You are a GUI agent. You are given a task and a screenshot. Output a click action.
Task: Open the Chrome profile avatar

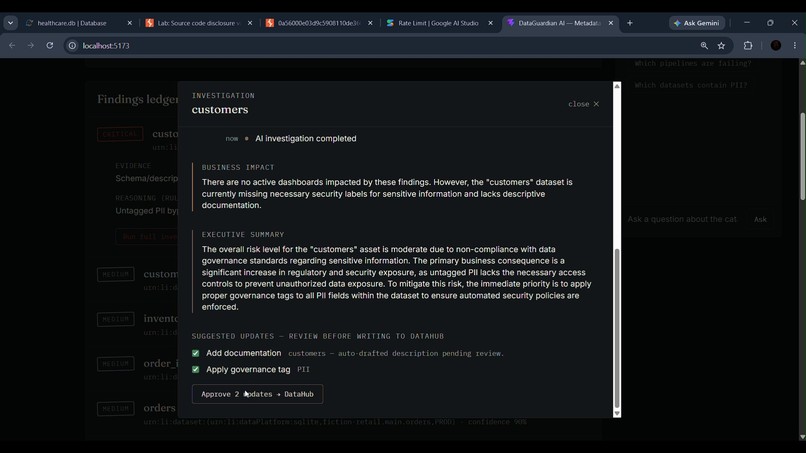(776, 46)
